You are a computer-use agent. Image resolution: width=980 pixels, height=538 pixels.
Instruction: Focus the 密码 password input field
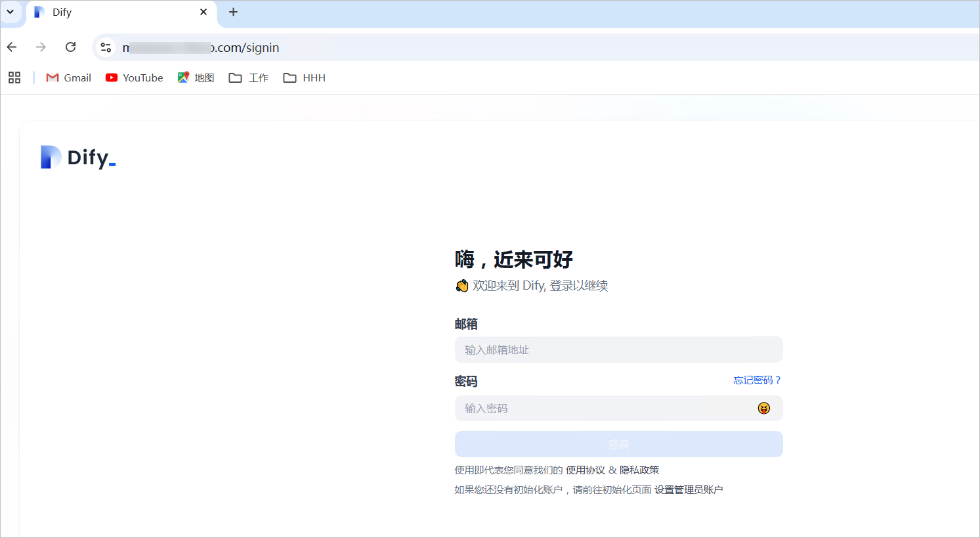[x=604, y=409]
